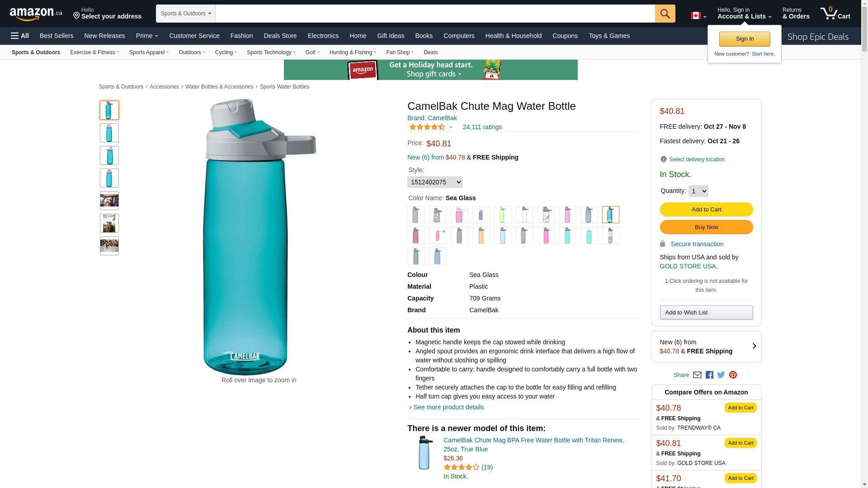Open the shopping cart icon
The image size is (868, 488).
click(x=835, y=14)
